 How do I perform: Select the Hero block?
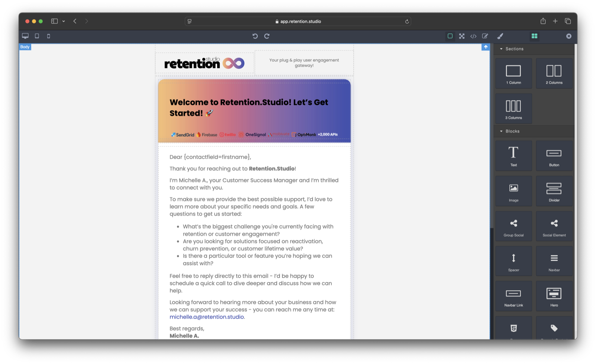pyautogui.click(x=554, y=296)
